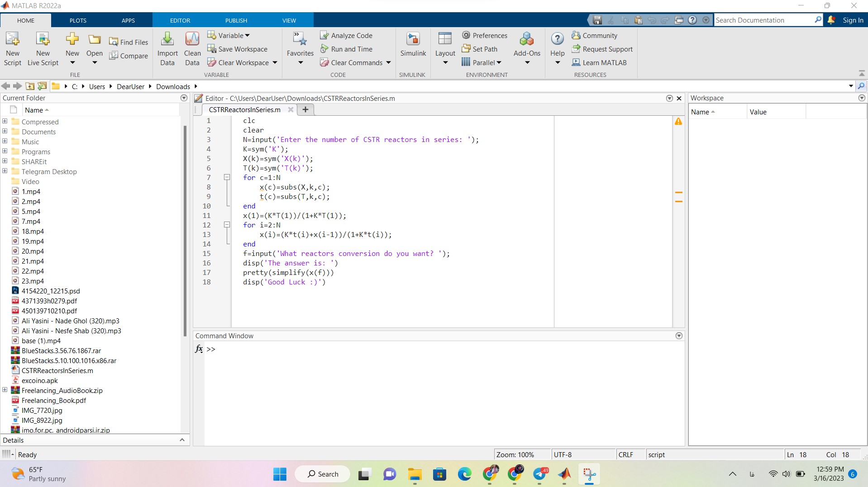Open the Clear Commands dropdown arrow
868x487 pixels.
[388, 62]
